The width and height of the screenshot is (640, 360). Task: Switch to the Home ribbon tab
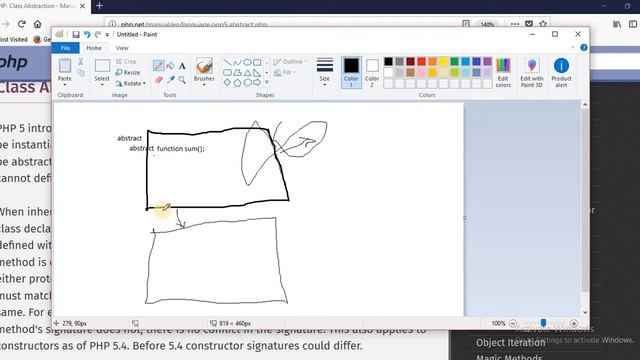[93, 48]
